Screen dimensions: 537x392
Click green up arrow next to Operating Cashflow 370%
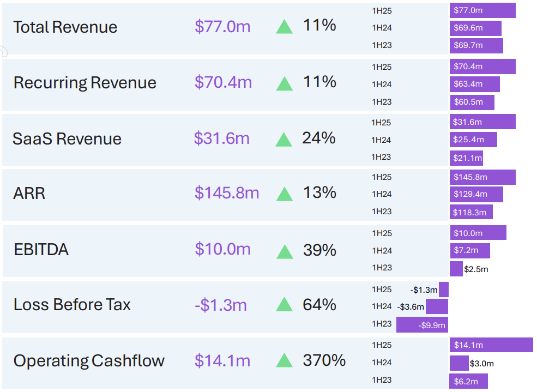[x=284, y=361]
